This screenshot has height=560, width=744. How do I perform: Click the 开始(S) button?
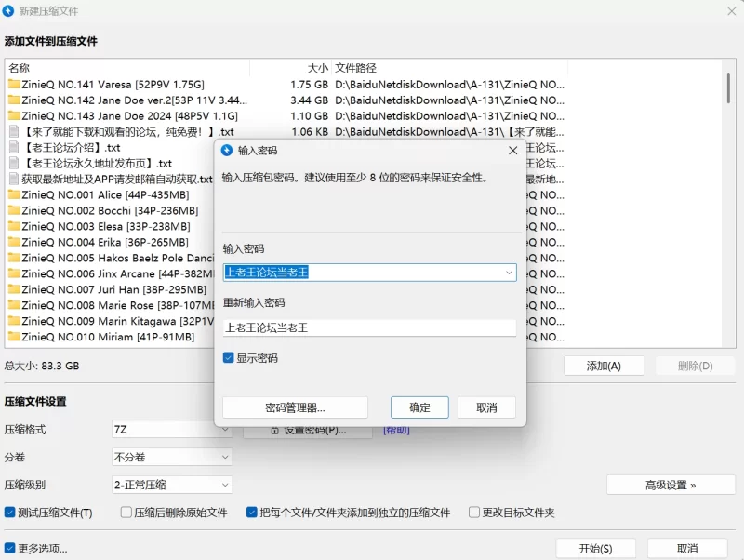click(x=595, y=549)
